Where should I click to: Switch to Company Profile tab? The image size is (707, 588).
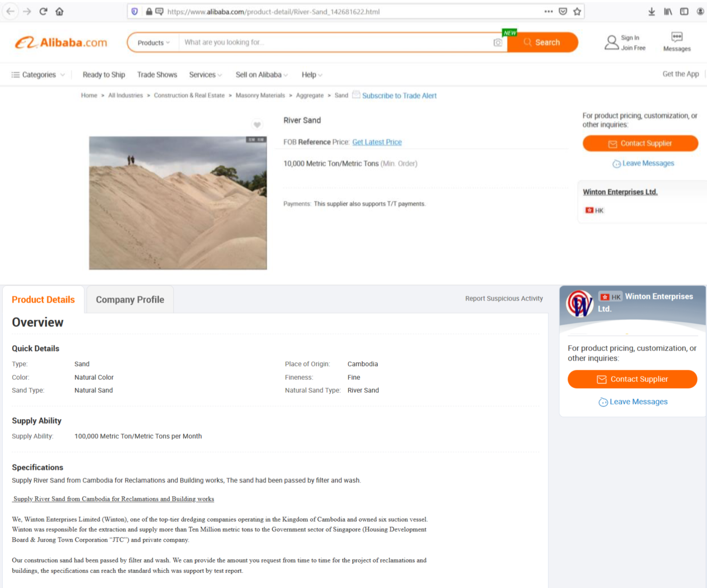point(130,300)
